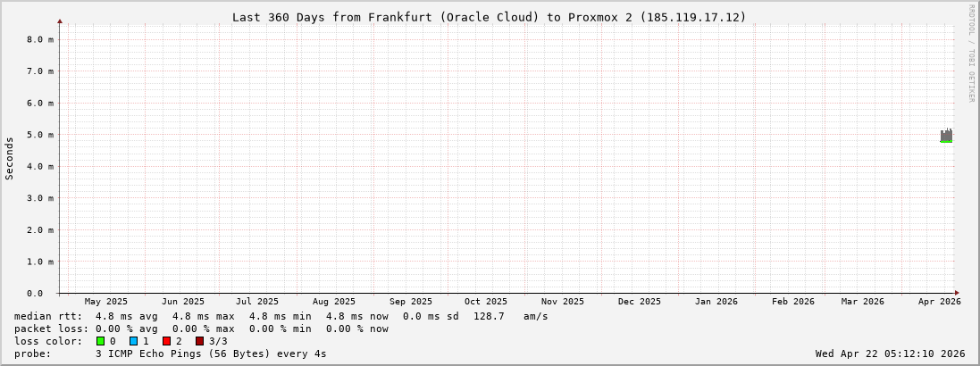Click the bright red loss swatch for 2
The height and width of the screenshot is (366, 980).
(166, 341)
